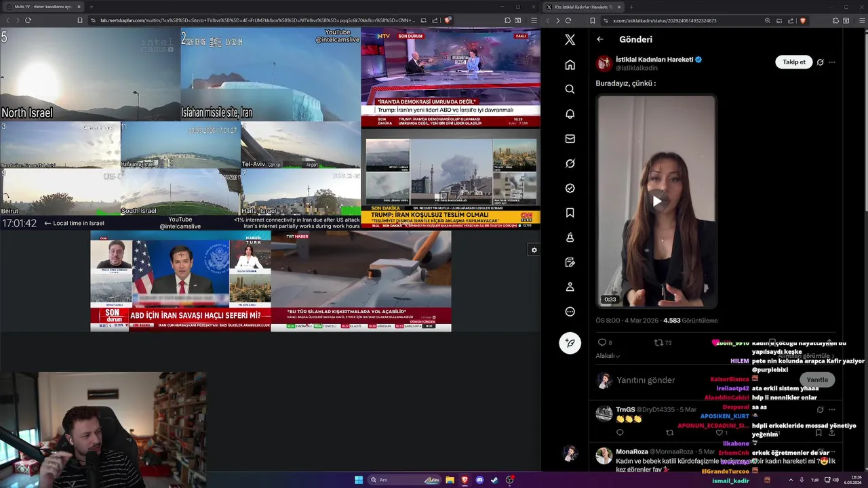Select the TRT Haber drone stream
Viewport: 868px width, 488px height.
[x=361, y=281]
